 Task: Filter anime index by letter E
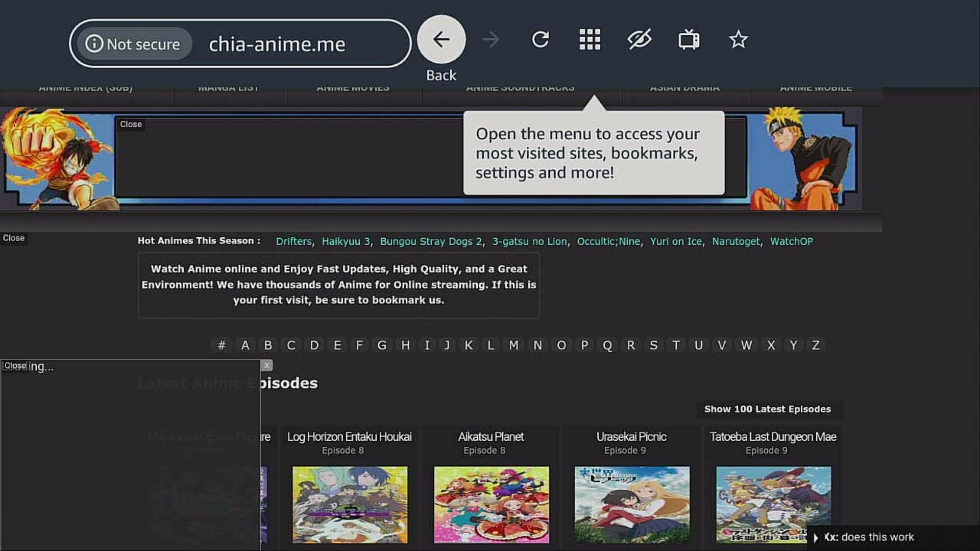tap(337, 345)
